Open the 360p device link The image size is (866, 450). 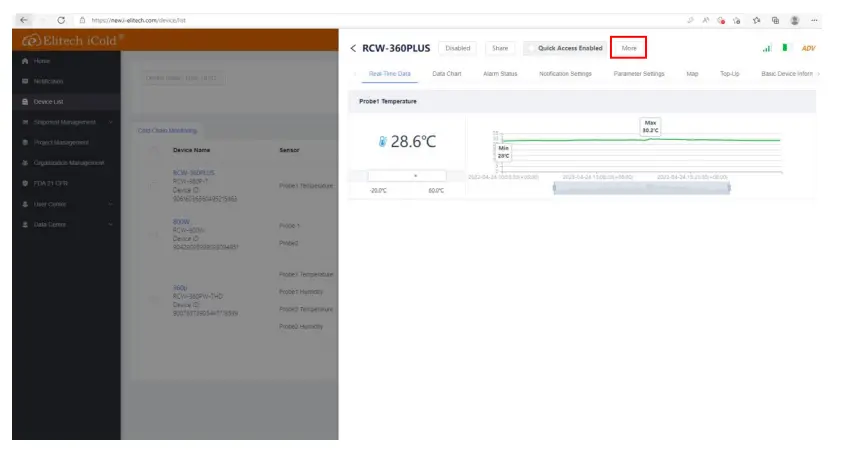coord(180,288)
